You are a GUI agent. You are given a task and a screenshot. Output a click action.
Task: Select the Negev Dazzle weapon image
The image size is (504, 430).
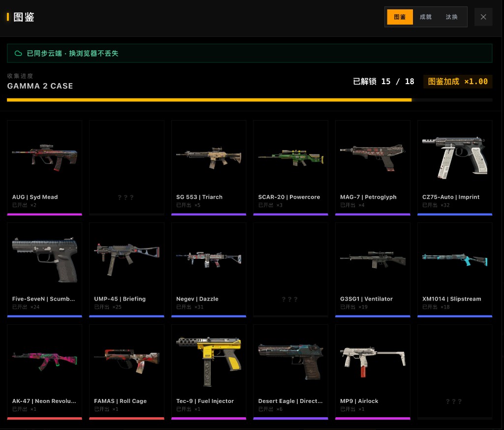[209, 259]
